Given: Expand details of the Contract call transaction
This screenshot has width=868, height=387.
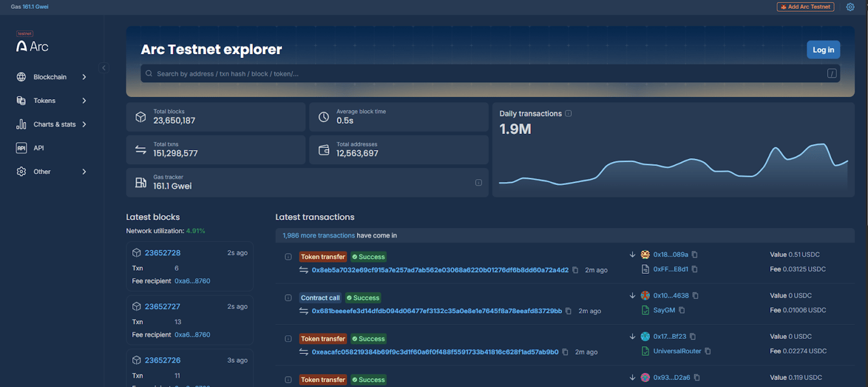Looking at the screenshot, I should tap(288, 297).
